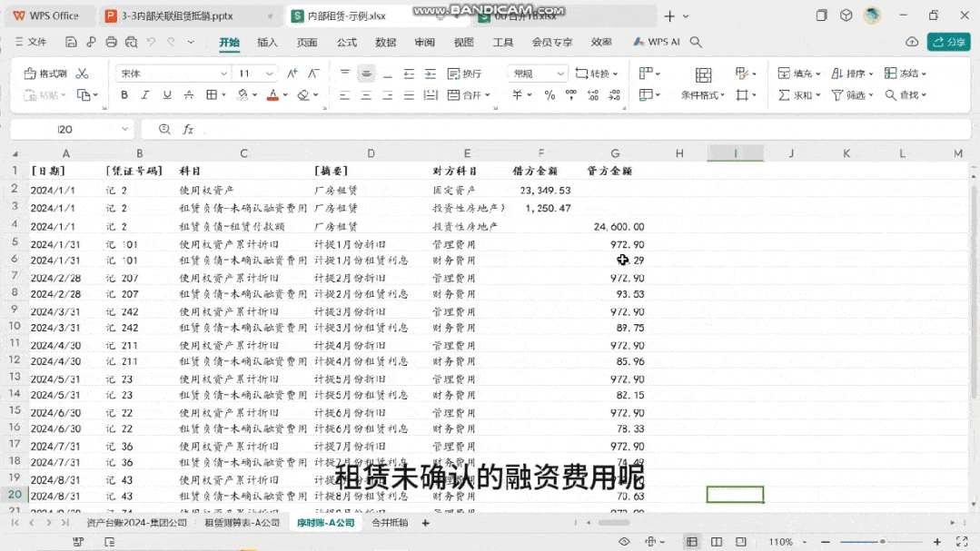Click the Save icon in quick access toolbar
980x551 pixels.
[x=71, y=42]
